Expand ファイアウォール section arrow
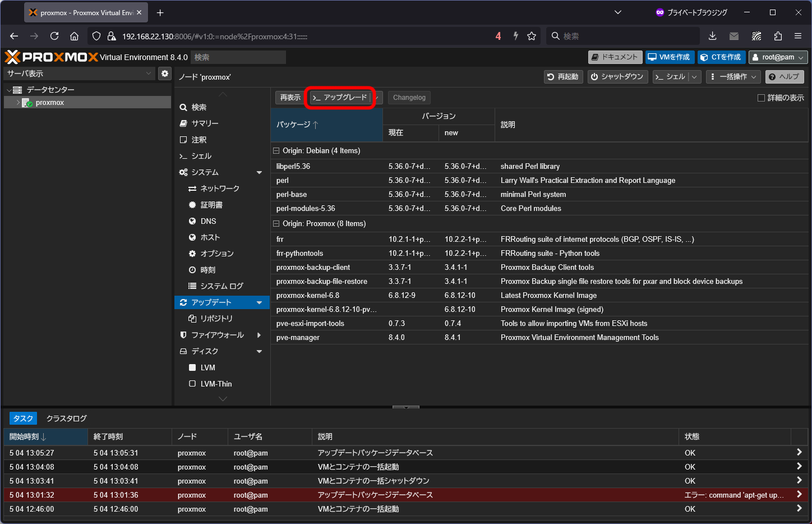 tap(259, 335)
